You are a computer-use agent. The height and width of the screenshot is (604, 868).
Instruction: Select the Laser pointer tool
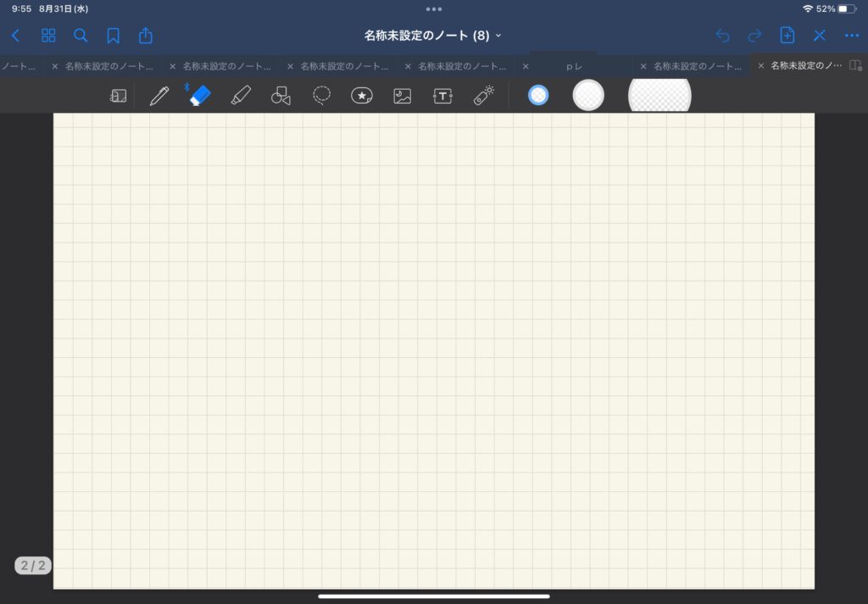(x=483, y=95)
